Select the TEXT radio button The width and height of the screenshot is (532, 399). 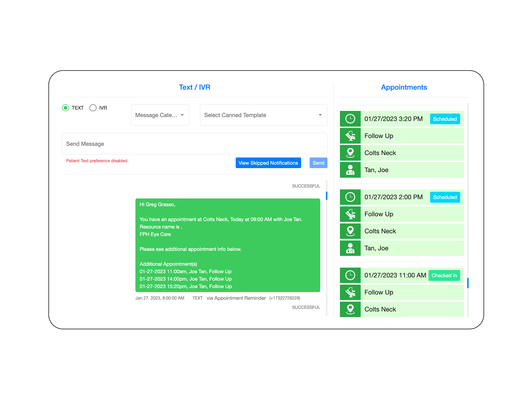(x=65, y=108)
